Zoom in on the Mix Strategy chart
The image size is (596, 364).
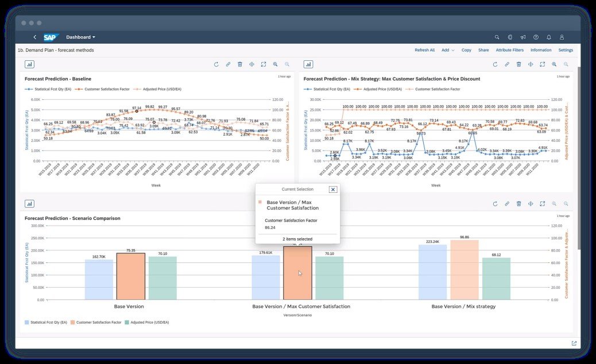tap(554, 64)
